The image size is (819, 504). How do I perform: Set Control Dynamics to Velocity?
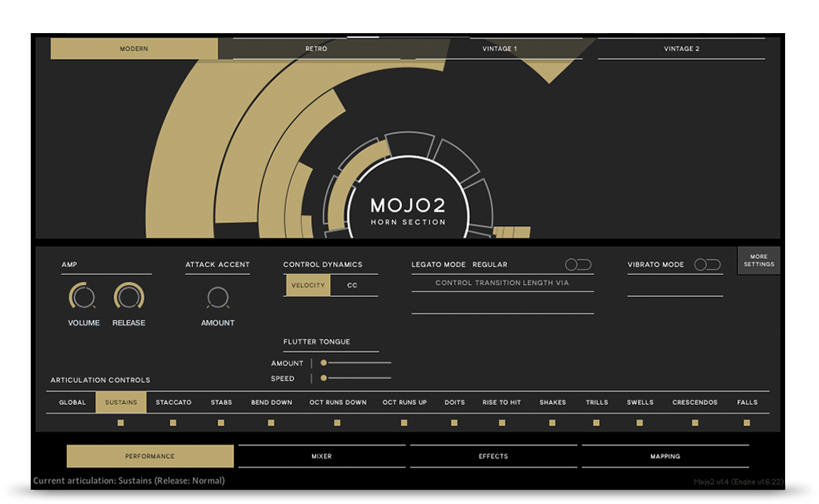tap(308, 285)
